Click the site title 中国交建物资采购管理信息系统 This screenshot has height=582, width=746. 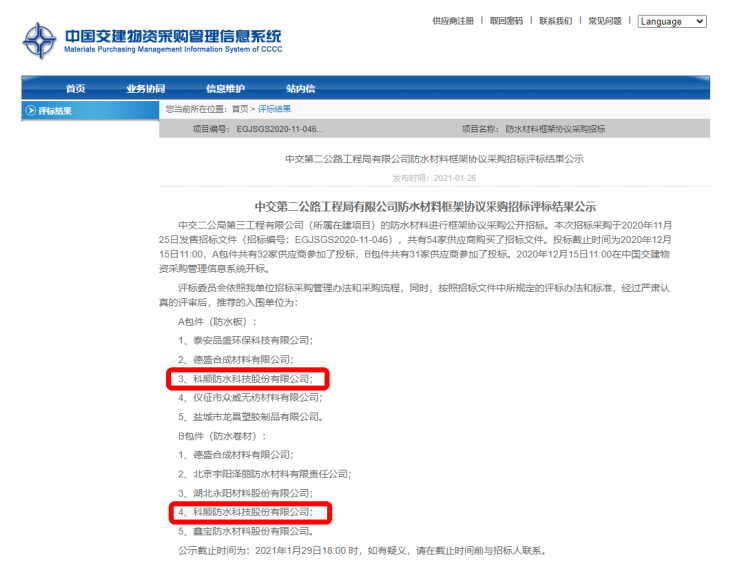173,36
